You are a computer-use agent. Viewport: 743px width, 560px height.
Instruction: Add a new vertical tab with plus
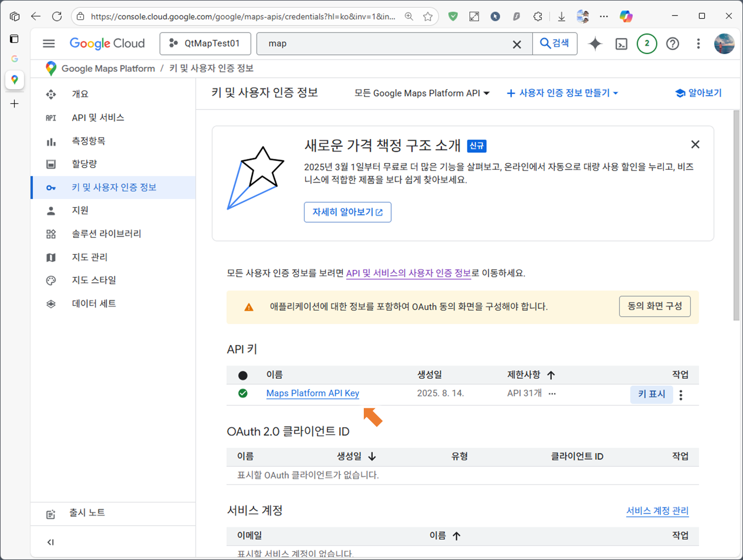pos(14,104)
